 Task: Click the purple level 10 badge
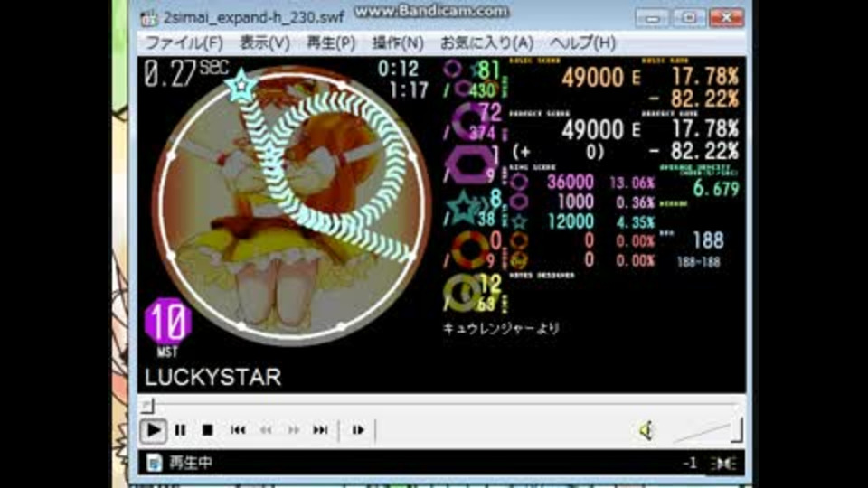click(x=168, y=322)
